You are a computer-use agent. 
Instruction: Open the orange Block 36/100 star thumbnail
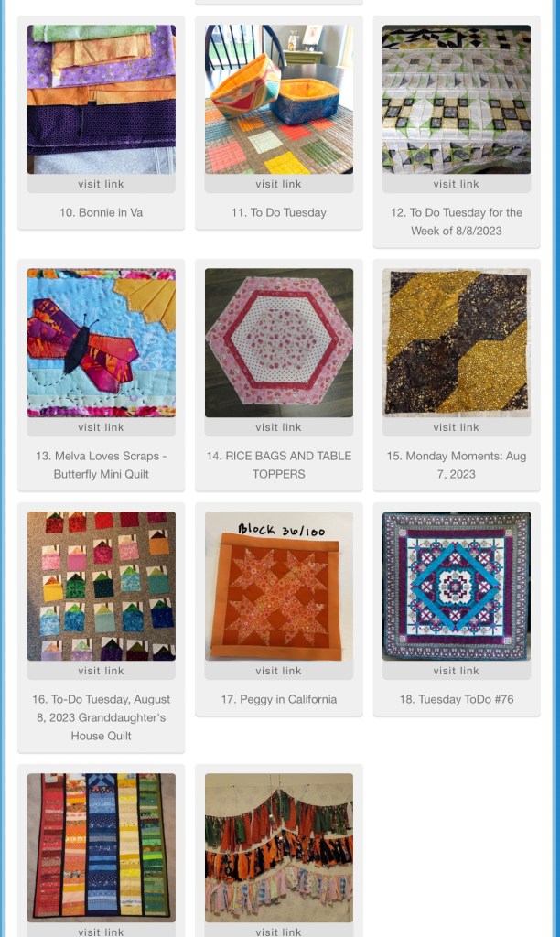coord(278,586)
